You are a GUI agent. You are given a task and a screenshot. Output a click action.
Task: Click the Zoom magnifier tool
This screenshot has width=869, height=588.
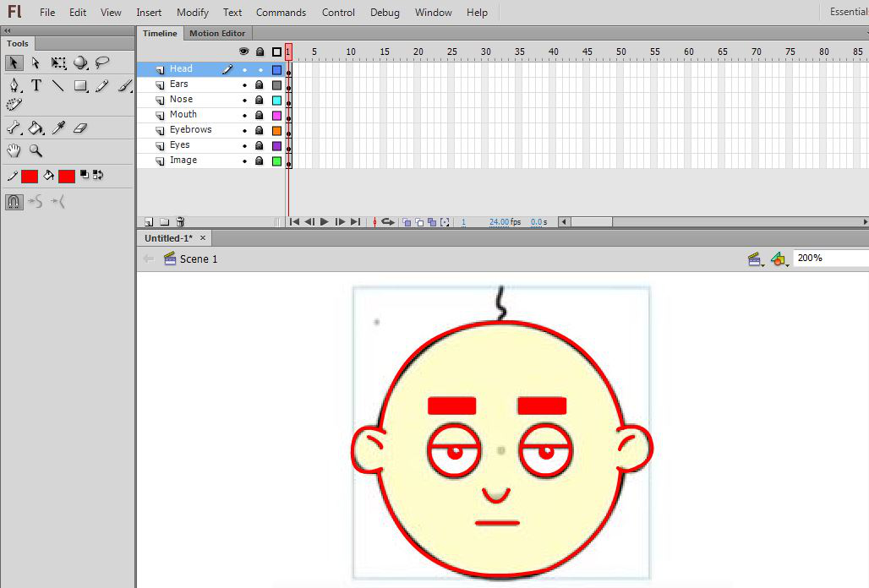click(36, 150)
